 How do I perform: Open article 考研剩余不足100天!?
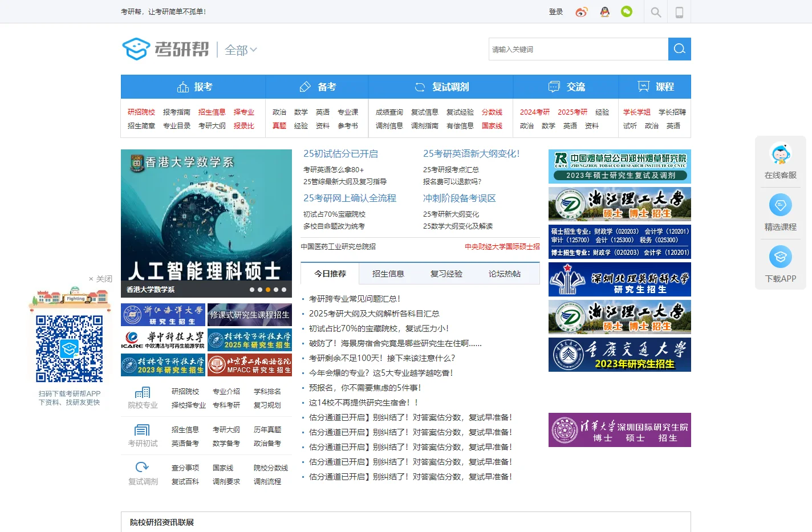point(382,358)
